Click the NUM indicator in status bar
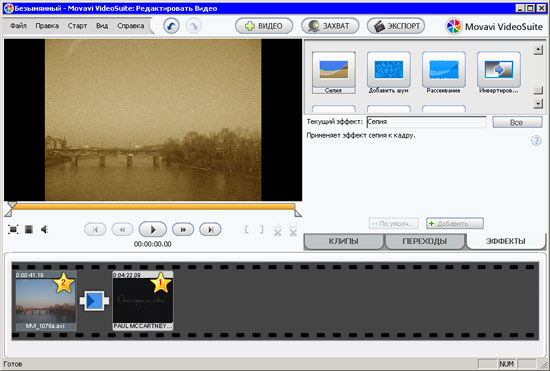The image size is (550, 371). [x=507, y=364]
